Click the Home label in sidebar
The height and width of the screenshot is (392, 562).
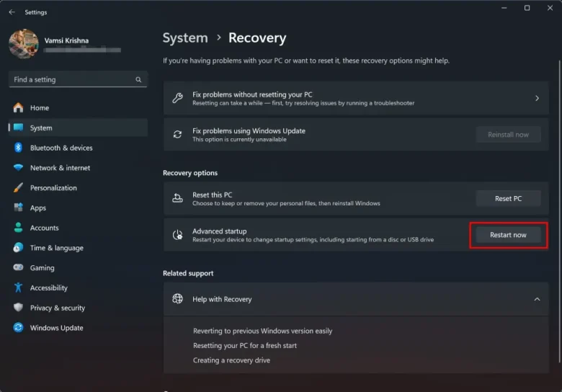coord(40,108)
